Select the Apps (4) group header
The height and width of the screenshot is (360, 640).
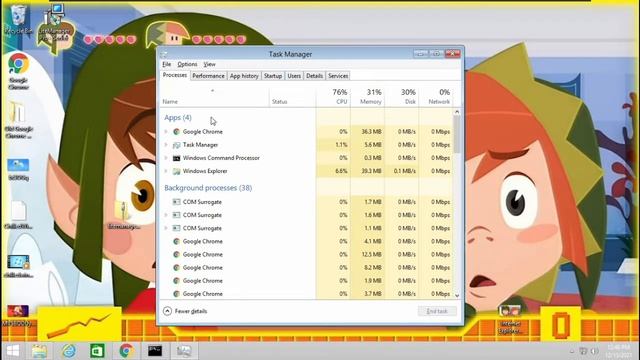coord(178,118)
